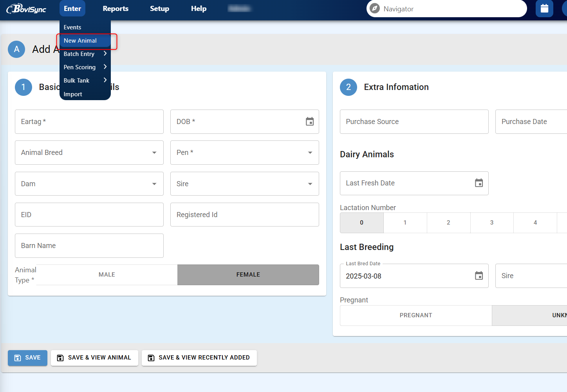
Task: Expand the Pen Scoring submenu
Action: (85, 67)
